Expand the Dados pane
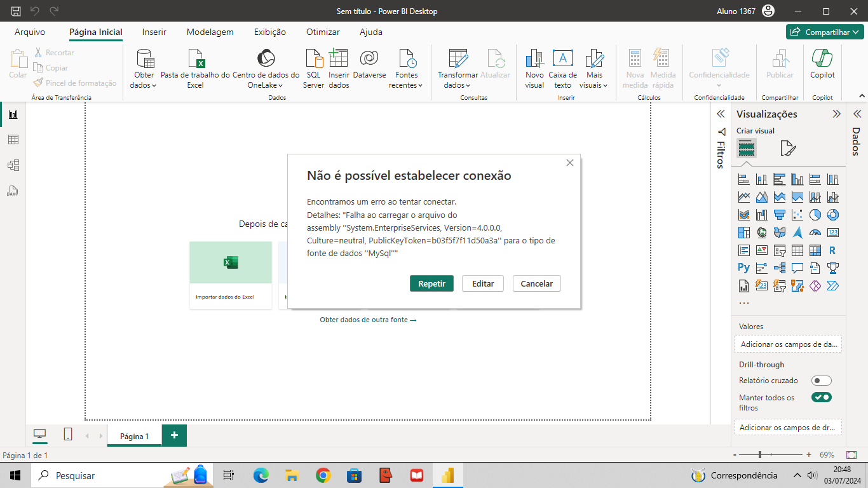The width and height of the screenshot is (868, 488). click(857, 114)
